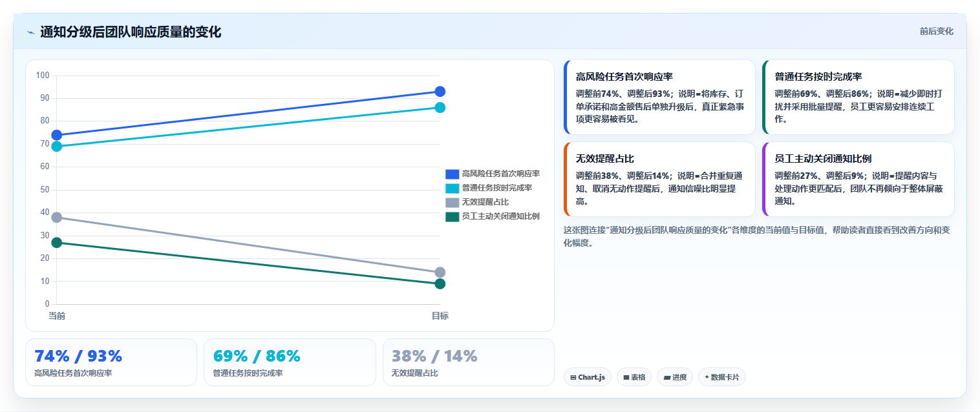Viewport: 980px width, 412px height.
Task: Click the dark green legend color box
Action: (453, 216)
